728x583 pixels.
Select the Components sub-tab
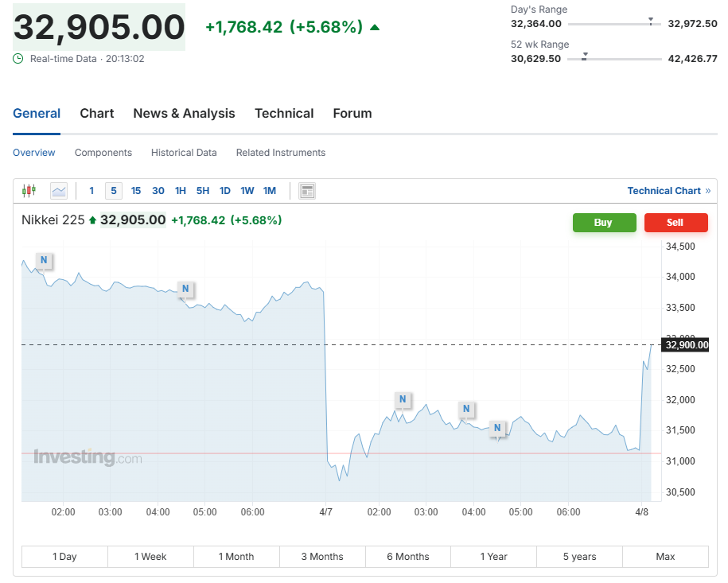(x=103, y=153)
